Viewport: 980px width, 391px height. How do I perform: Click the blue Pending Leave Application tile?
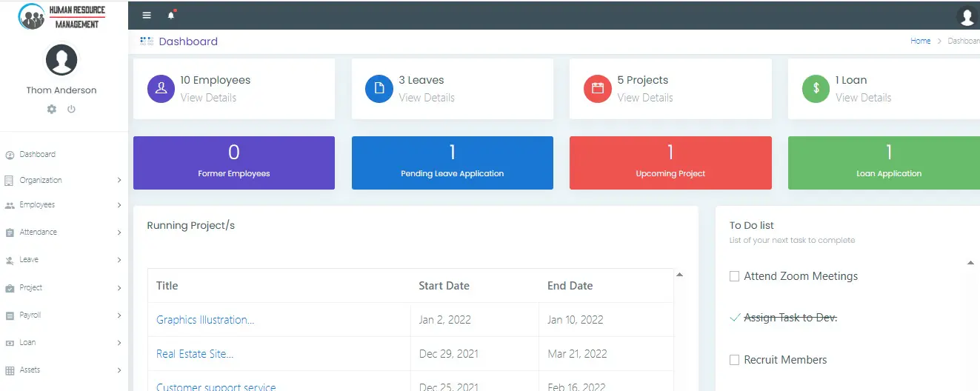453,163
